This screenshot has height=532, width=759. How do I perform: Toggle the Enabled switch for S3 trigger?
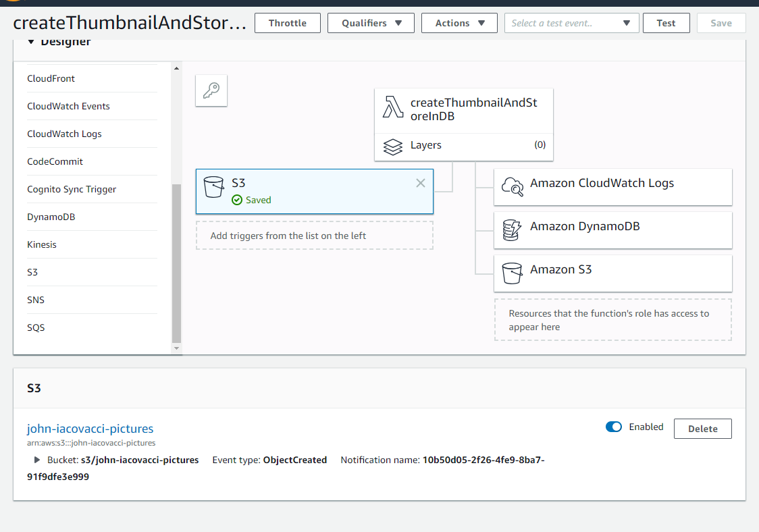click(x=613, y=427)
